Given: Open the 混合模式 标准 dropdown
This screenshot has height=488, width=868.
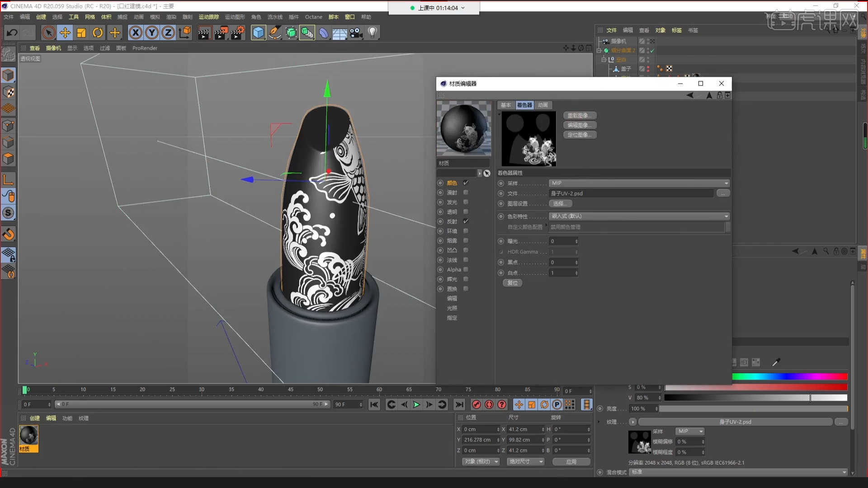Looking at the screenshot, I should (739, 472).
